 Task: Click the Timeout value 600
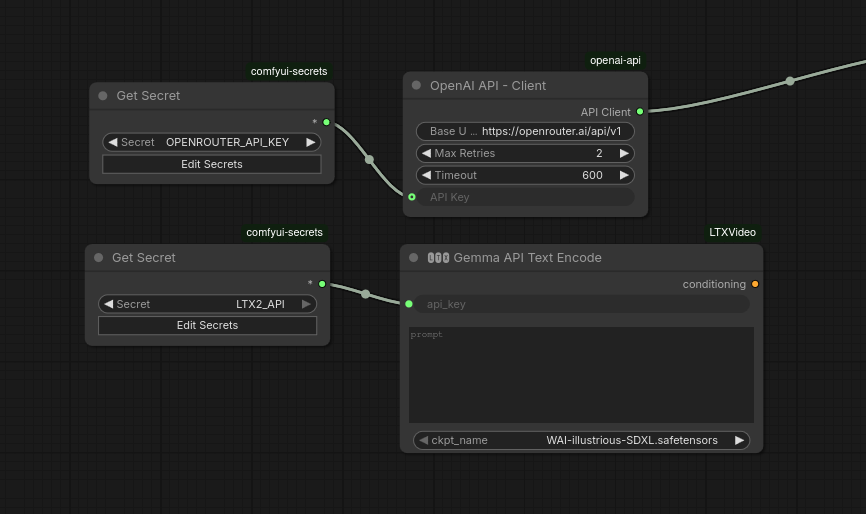click(592, 175)
